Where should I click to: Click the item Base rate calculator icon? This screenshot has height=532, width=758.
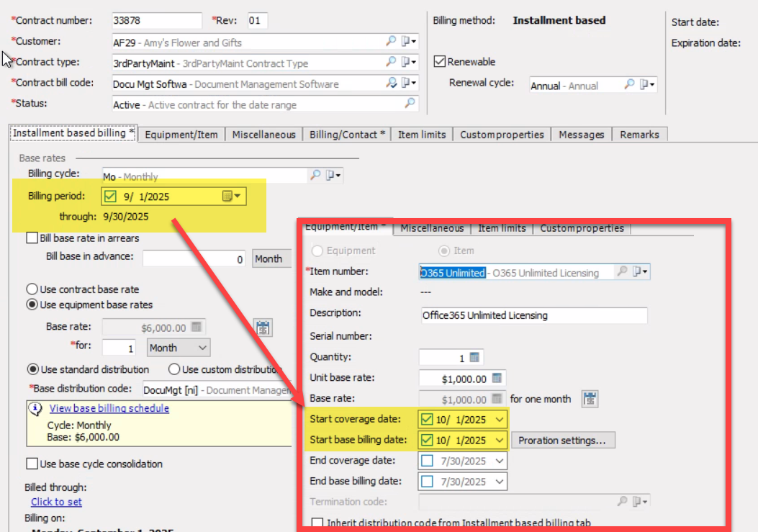click(x=497, y=399)
